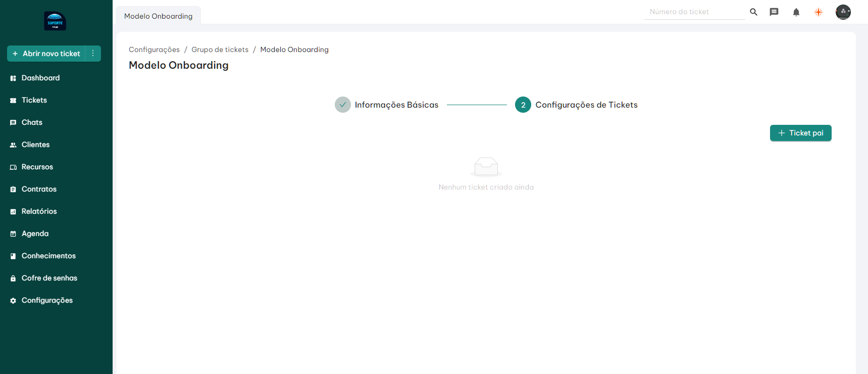Screen dimensions: 868x374
Task: Click the search magnifier icon
Action: 753,12
